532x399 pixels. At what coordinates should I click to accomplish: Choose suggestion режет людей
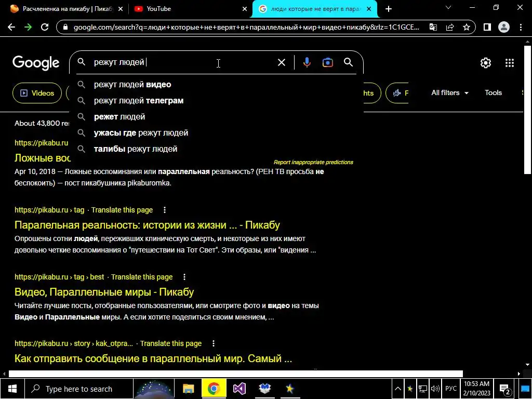[x=217, y=117]
